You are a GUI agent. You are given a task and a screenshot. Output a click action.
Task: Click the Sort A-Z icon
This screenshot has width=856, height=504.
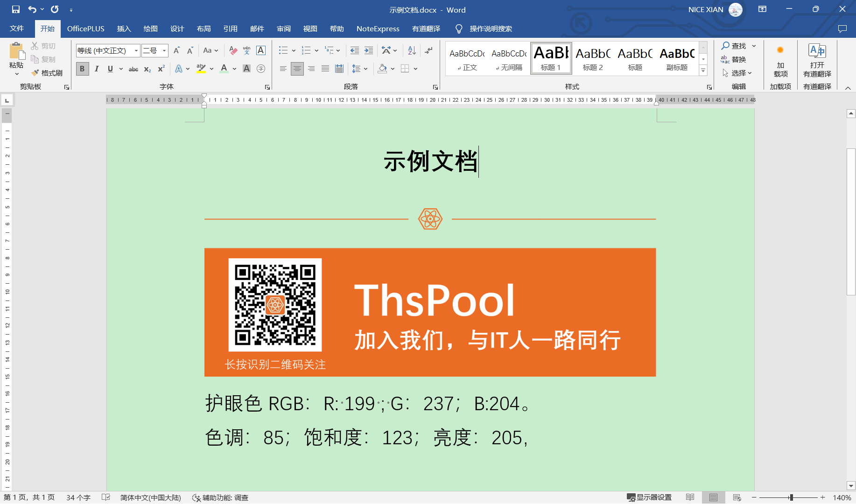412,50
